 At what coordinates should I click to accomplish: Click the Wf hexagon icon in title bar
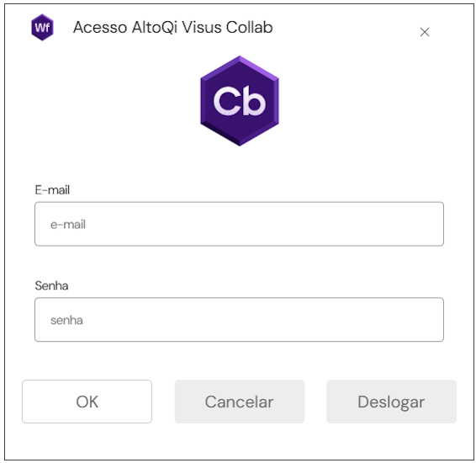pos(43,27)
